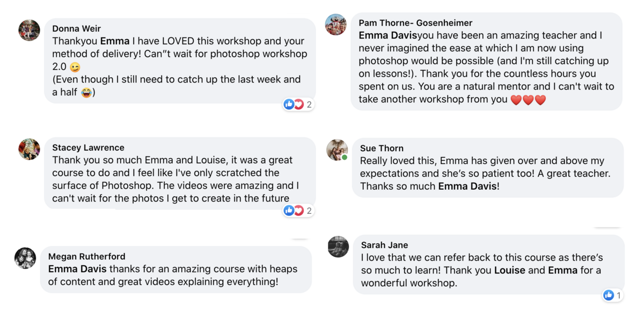The height and width of the screenshot is (320, 644).
Task: Click like reaction icon on Stacey Lawrence's comment
Action: [x=289, y=211]
